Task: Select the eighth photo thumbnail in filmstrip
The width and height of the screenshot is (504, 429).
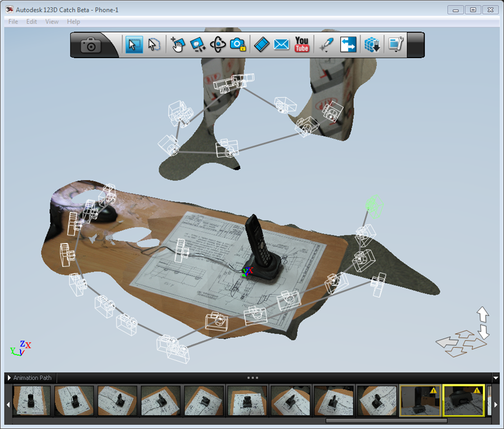Action: [334, 401]
